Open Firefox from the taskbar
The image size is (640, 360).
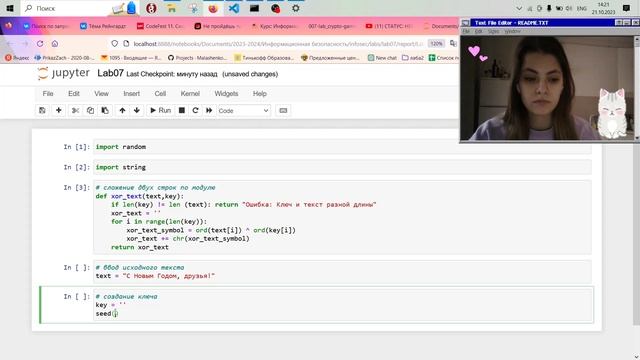click(213, 8)
